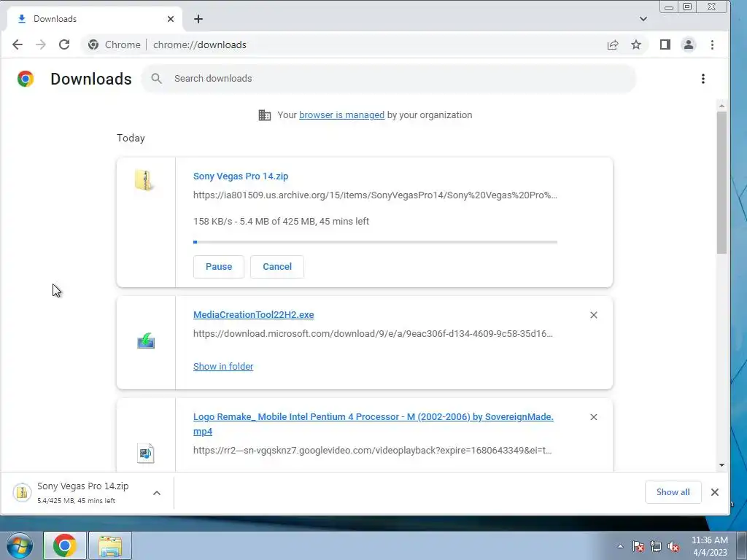The height and width of the screenshot is (560, 747).
Task: Reload the Downloads page
Action: [x=64, y=44]
